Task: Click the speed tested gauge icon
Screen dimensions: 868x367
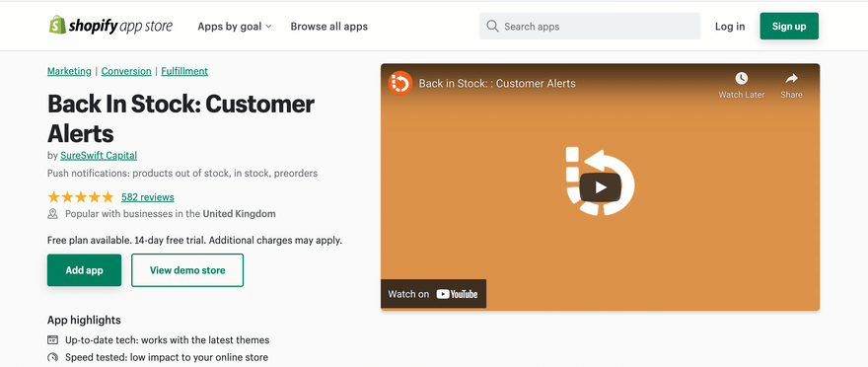Action: (x=52, y=357)
